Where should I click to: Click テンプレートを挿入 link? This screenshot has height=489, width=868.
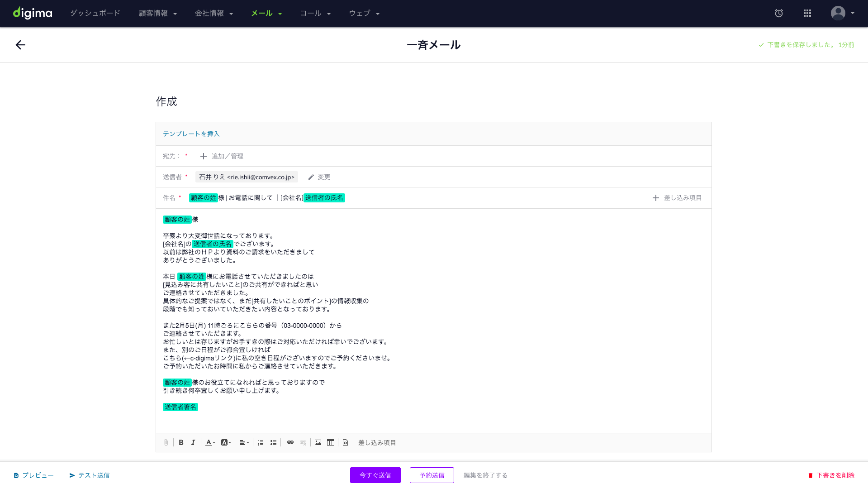[x=191, y=134]
